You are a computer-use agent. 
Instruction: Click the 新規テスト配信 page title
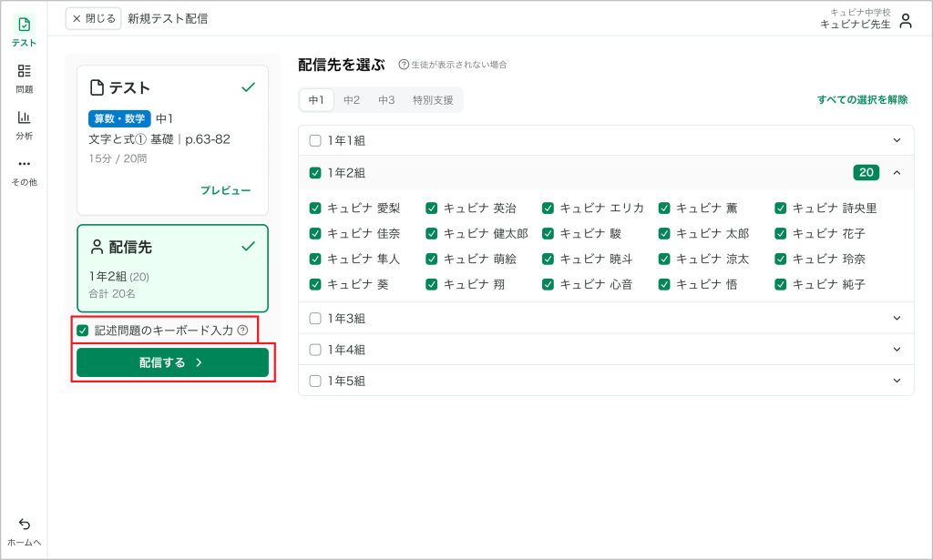(168, 19)
